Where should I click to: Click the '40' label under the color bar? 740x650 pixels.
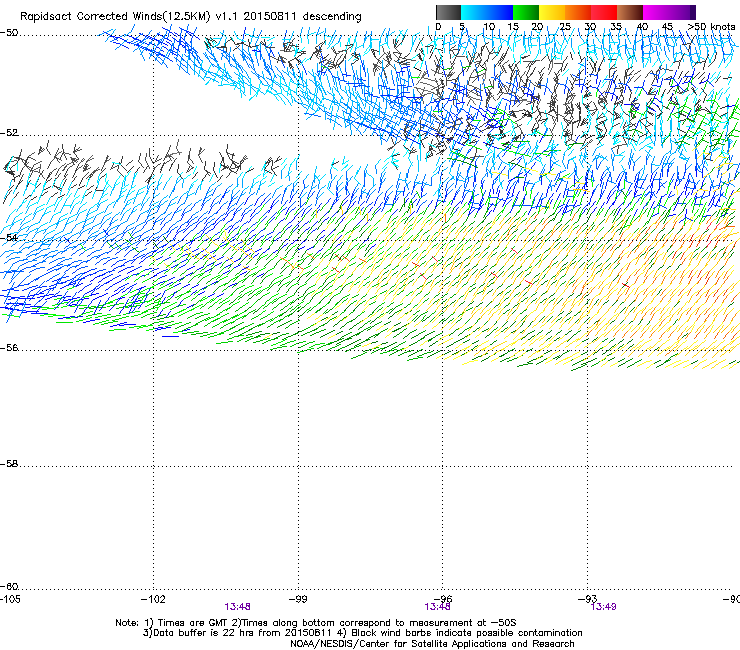pyautogui.click(x=642, y=27)
